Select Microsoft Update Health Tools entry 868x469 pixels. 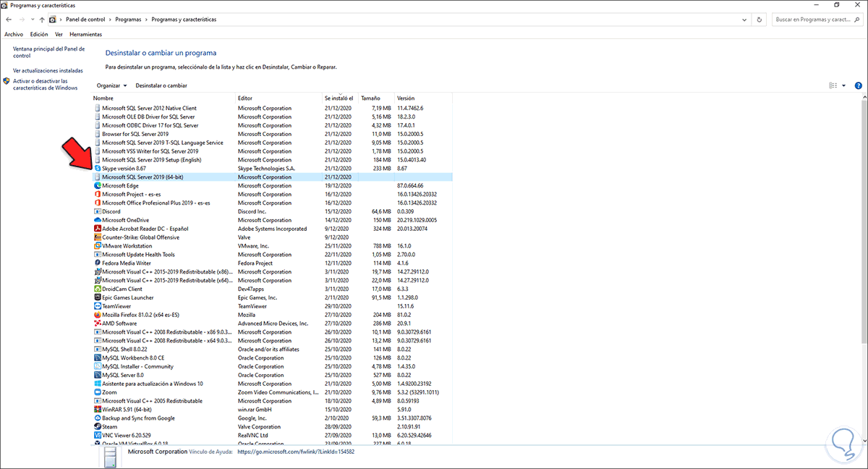pyautogui.click(x=273, y=254)
